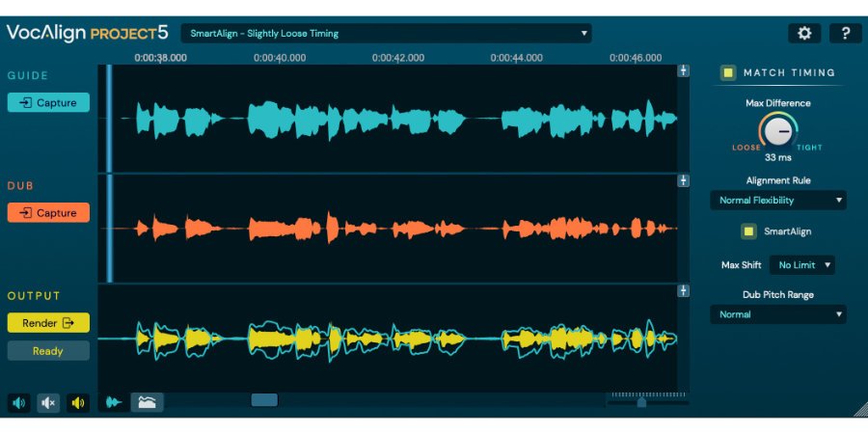Click the orange Dub waveform display
The height and width of the screenshot is (434, 868).
(x=388, y=228)
